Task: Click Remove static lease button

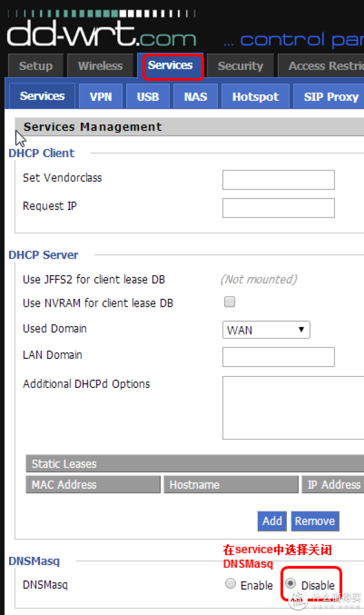Action: 315,521
